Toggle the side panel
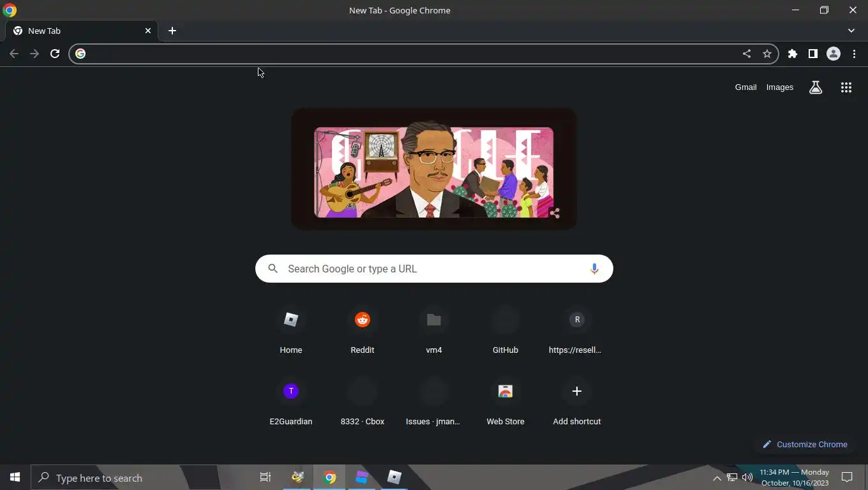868x490 pixels. (x=813, y=54)
